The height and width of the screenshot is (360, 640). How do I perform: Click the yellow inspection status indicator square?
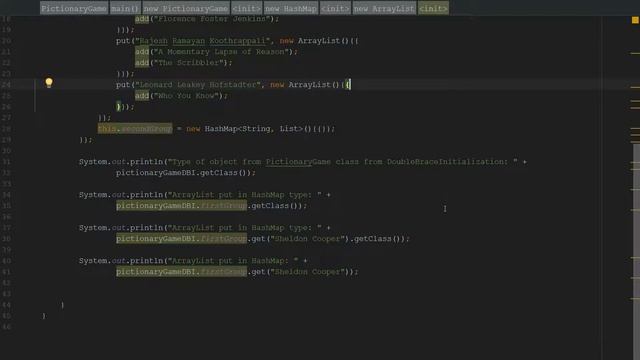point(635,20)
